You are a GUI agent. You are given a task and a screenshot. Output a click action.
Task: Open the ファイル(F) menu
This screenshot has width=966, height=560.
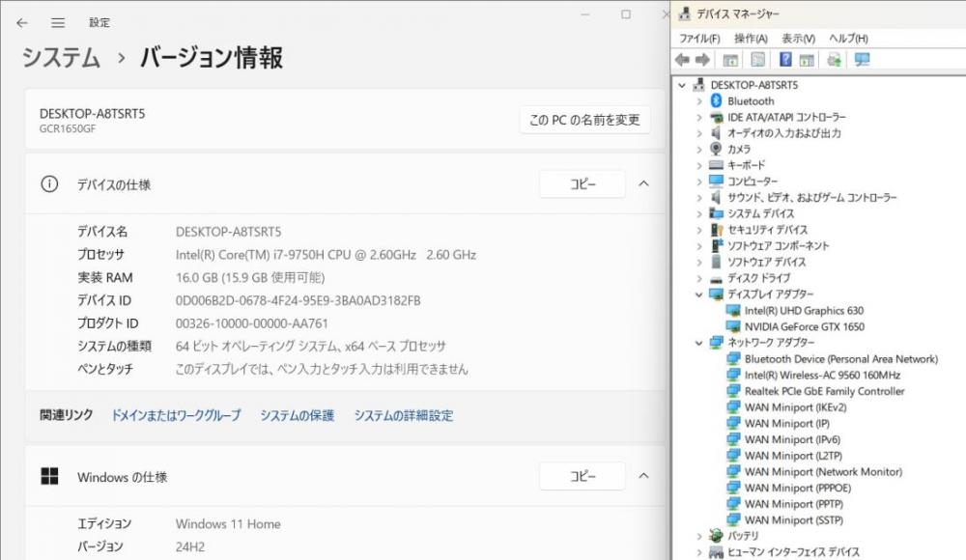coord(699,39)
